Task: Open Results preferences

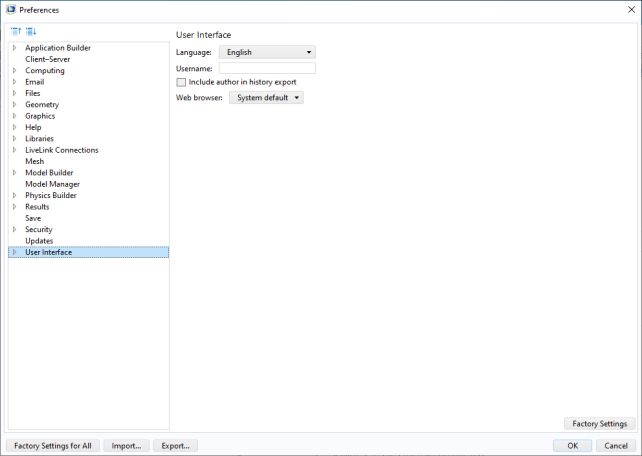Action: pos(37,207)
